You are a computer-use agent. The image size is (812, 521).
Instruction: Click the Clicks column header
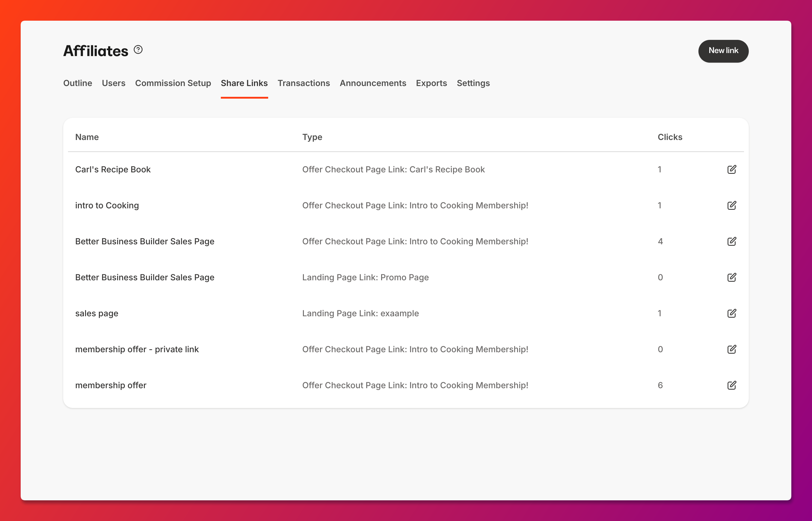[x=670, y=137]
